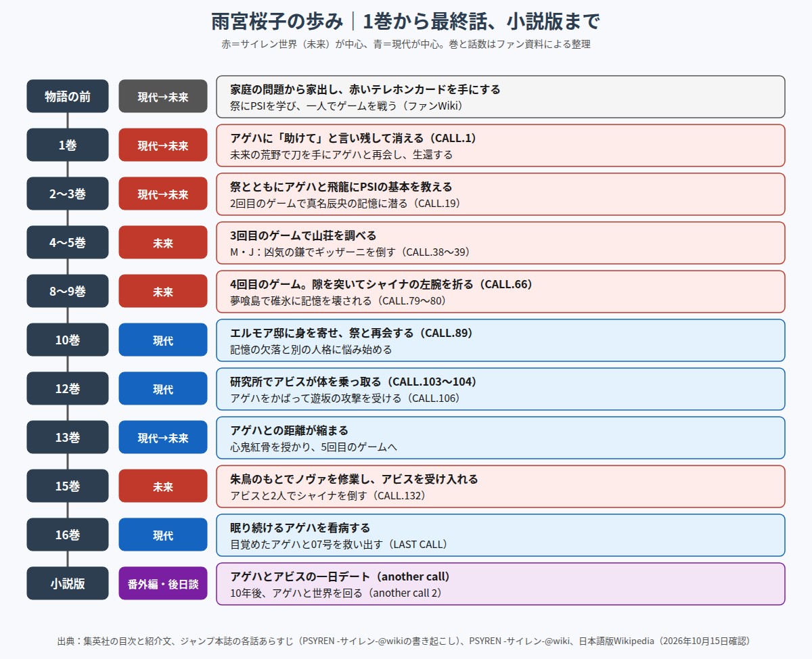This screenshot has height=659, width=812.
Task: Click the line 心鬼紅骨を授かり、5回目のゲームへ
Action: (x=313, y=447)
